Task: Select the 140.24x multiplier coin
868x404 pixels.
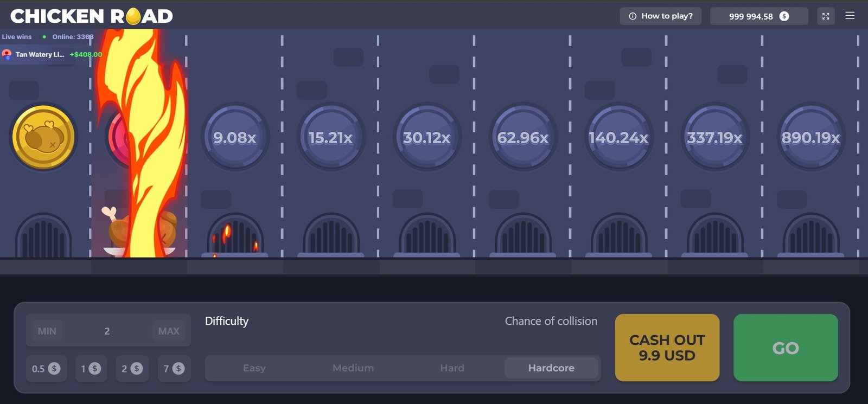Action: point(619,138)
